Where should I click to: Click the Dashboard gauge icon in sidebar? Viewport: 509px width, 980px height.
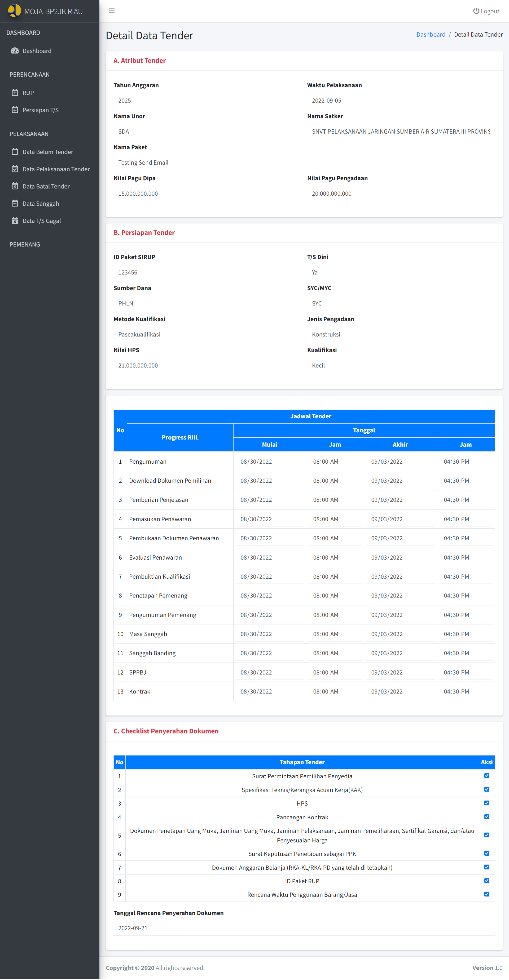[x=15, y=51]
